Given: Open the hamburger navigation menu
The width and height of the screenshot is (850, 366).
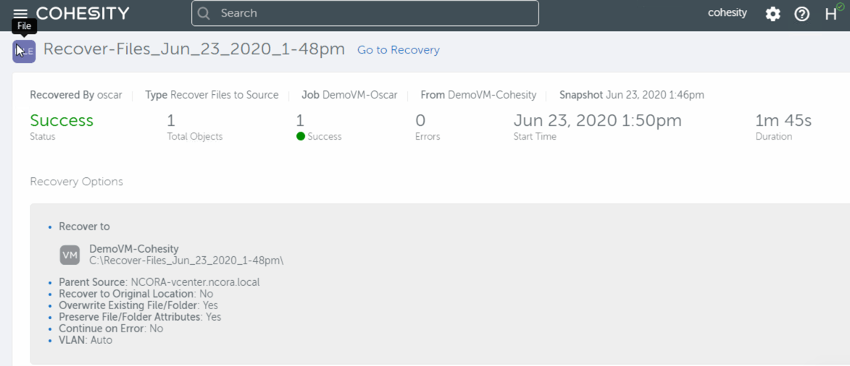Looking at the screenshot, I should [20, 14].
